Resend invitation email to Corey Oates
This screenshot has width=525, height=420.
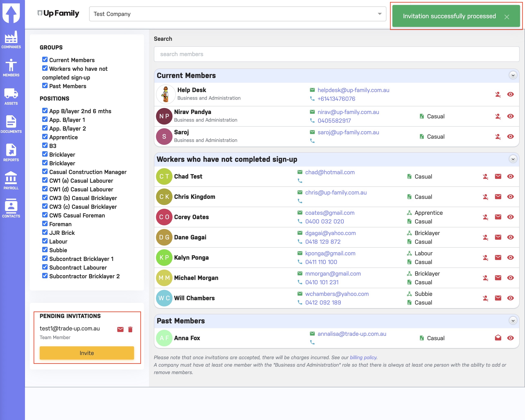(498, 217)
